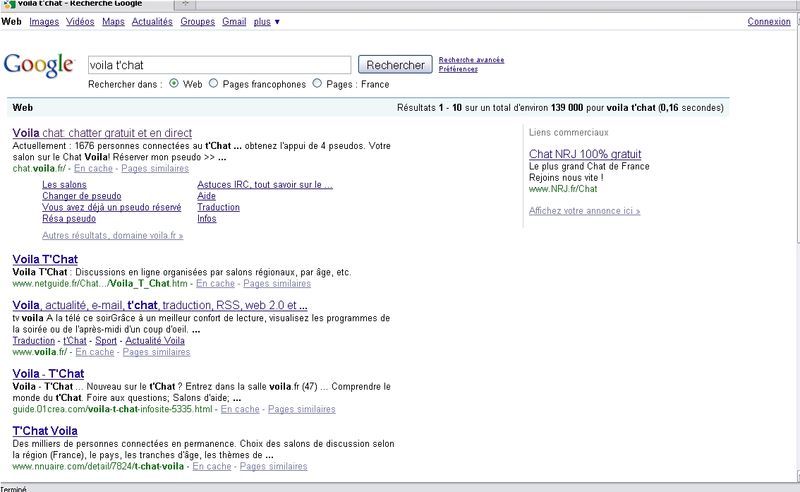800x492 pixels.
Task: Open the 'Voila - T'Chat' result
Action: pos(48,374)
